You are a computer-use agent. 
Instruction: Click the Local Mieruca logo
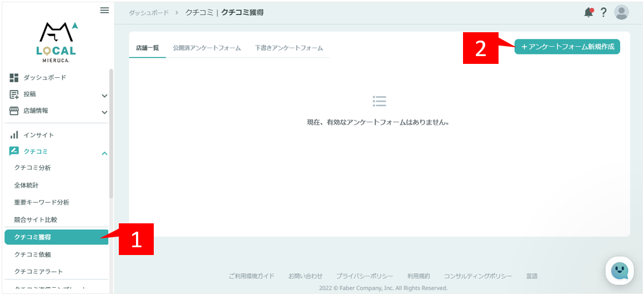(58, 42)
